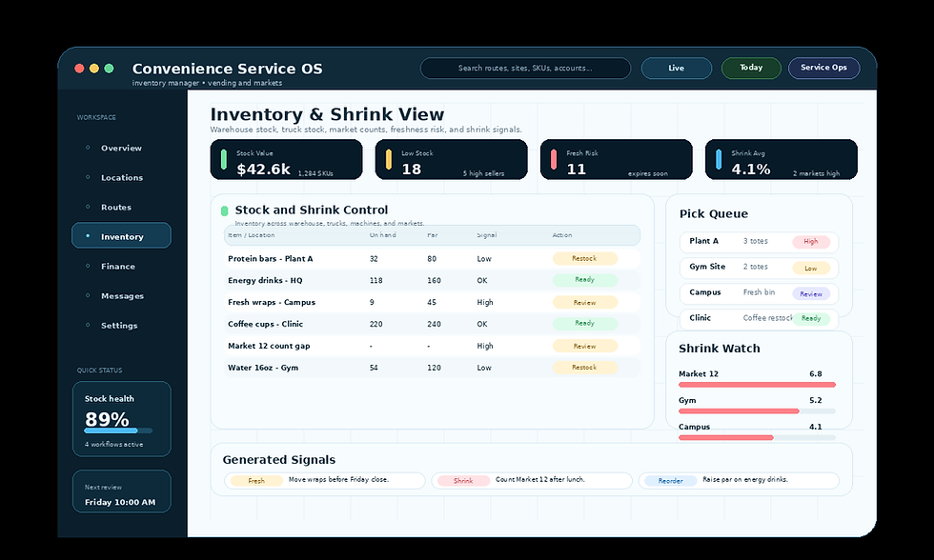Click Ready for Energy drinks - HQ
This screenshot has height=560, width=934.
click(585, 280)
